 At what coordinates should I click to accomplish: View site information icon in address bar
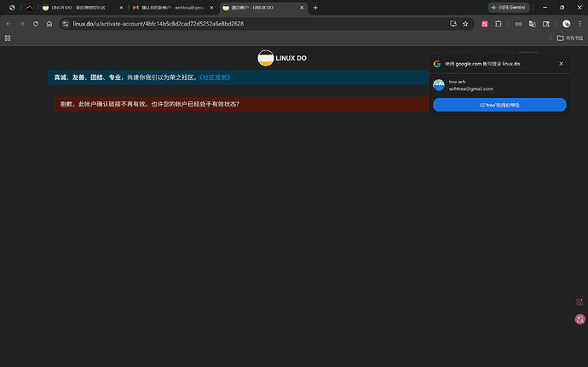click(x=66, y=24)
